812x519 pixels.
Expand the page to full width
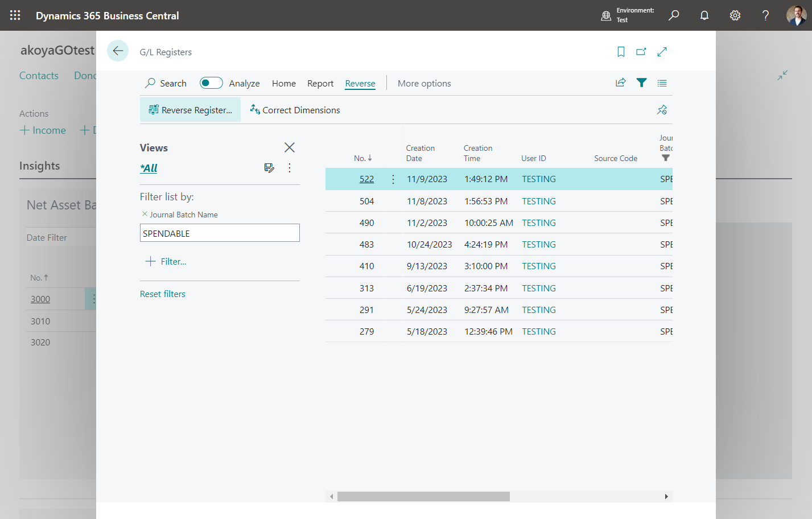point(662,52)
